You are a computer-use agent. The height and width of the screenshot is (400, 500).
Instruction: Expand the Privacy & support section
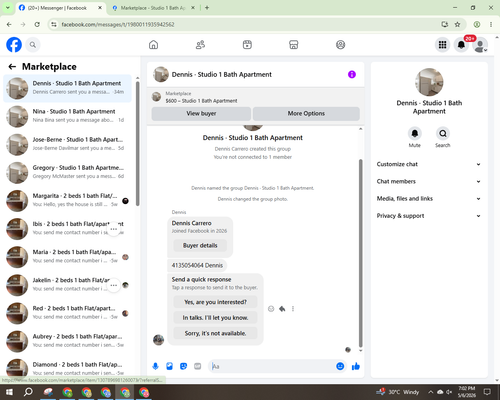(429, 216)
